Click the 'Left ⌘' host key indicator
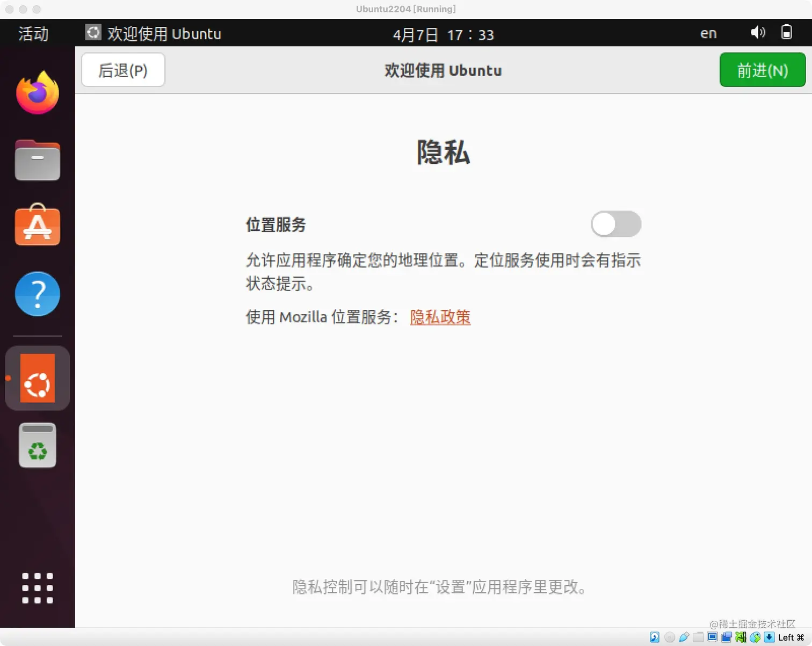This screenshot has height=646, width=812. [x=791, y=637]
